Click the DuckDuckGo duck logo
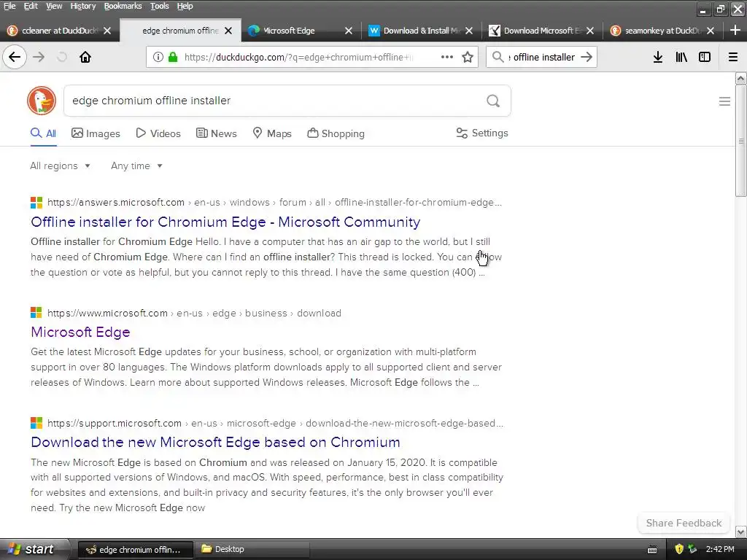747x560 pixels. (42, 101)
